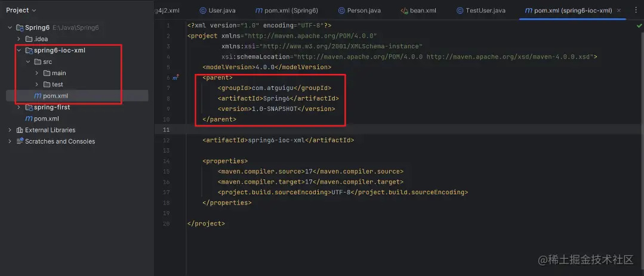Click the project.build.sourceEncoding UTF-8 line

coord(343,192)
